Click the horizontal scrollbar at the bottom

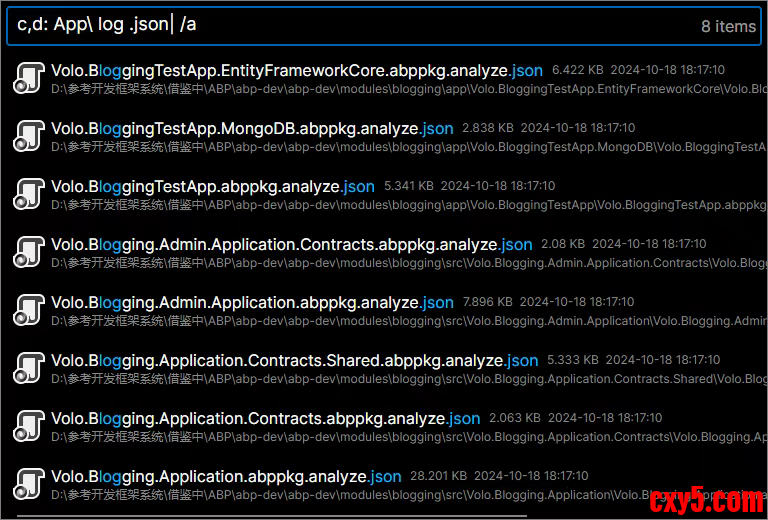(270, 516)
